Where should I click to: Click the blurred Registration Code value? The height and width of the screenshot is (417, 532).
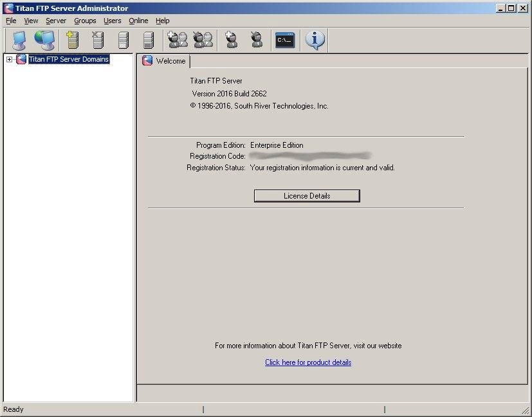310,156
